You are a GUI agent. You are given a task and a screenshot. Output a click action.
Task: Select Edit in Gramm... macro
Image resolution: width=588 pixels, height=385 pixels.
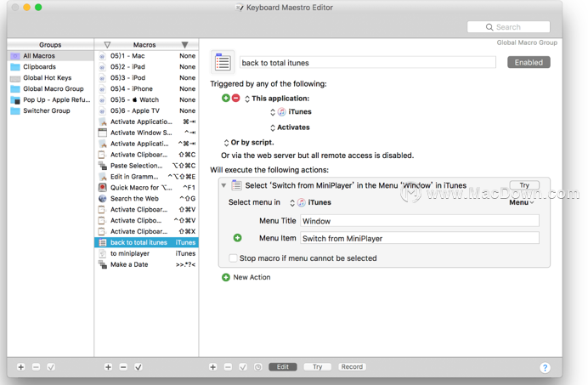[x=147, y=177]
